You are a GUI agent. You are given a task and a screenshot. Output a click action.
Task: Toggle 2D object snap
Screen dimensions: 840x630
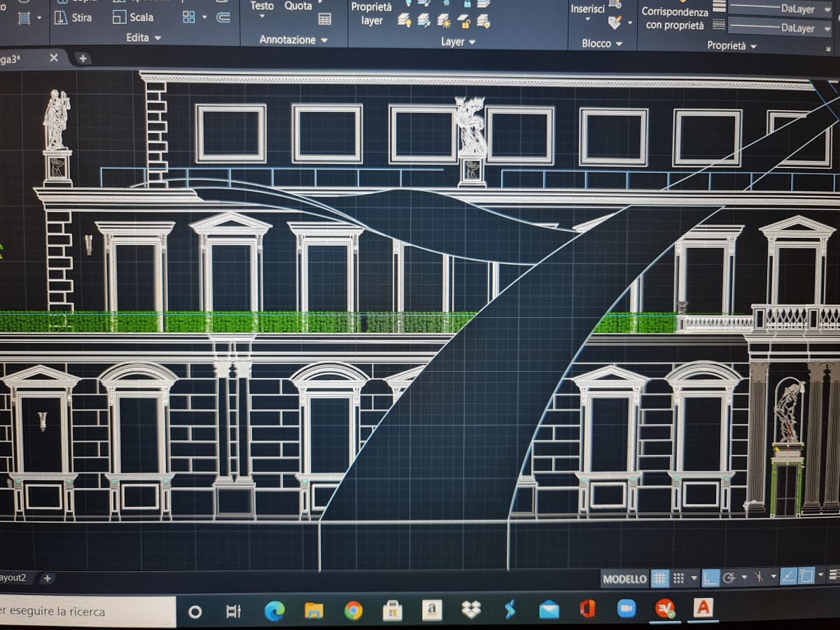tap(806, 575)
